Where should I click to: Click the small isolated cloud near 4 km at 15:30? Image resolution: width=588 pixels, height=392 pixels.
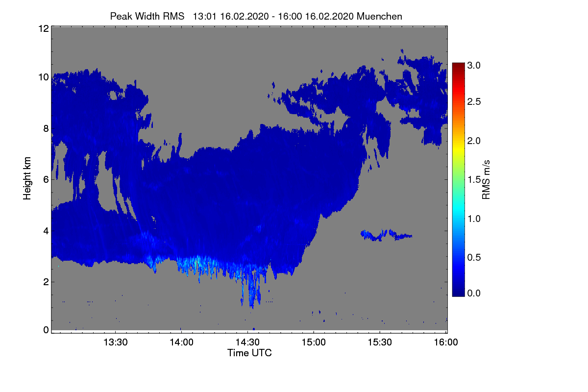click(386, 235)
